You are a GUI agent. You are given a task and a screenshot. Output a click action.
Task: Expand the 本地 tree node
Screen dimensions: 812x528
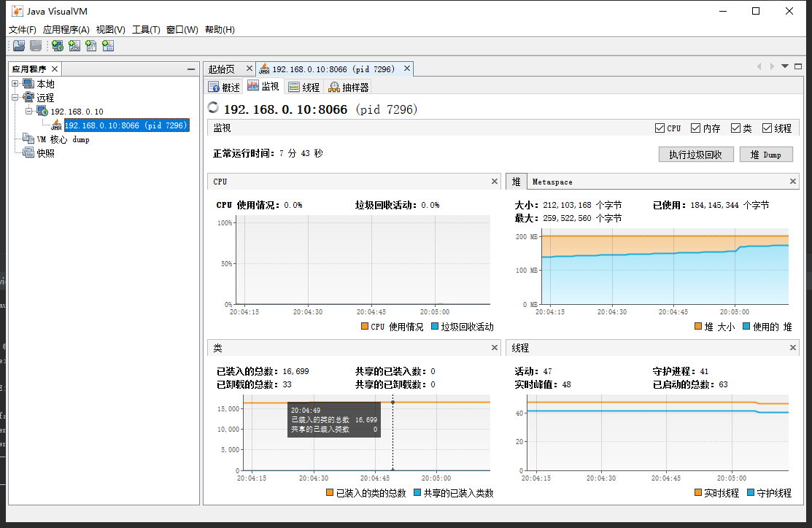click(x=15, y=83)
